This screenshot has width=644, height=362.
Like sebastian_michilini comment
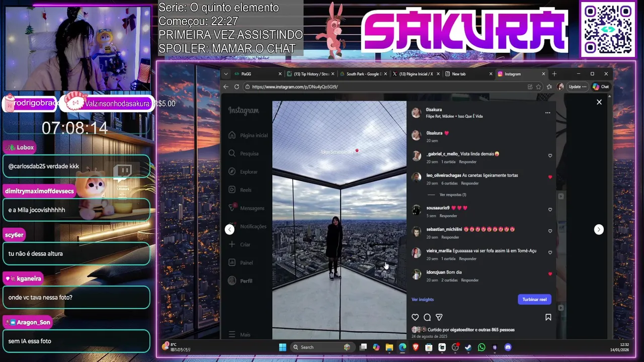coord(550,231)
